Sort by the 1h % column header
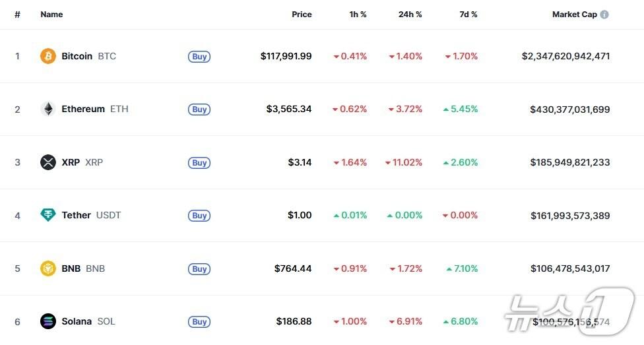 tap(358, 15)
